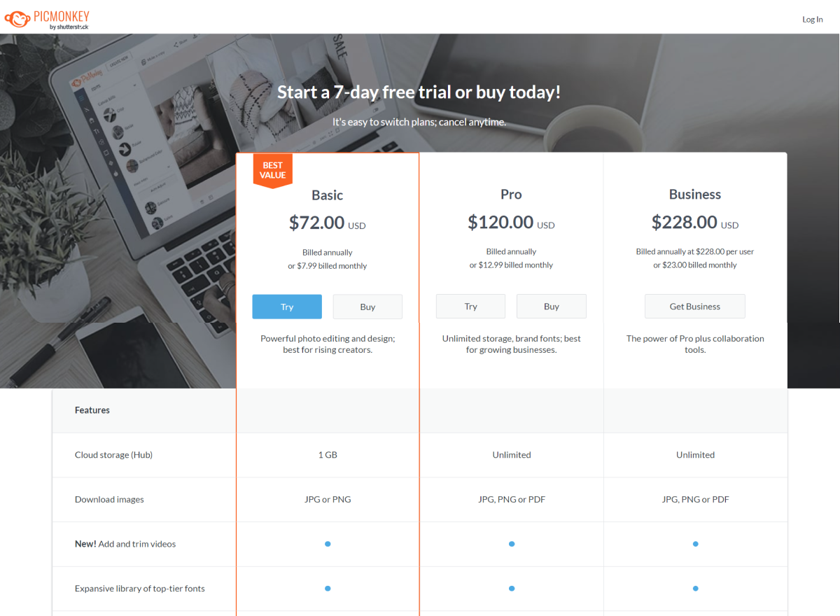Click the 7-day free trial headline

coord(419,92)
